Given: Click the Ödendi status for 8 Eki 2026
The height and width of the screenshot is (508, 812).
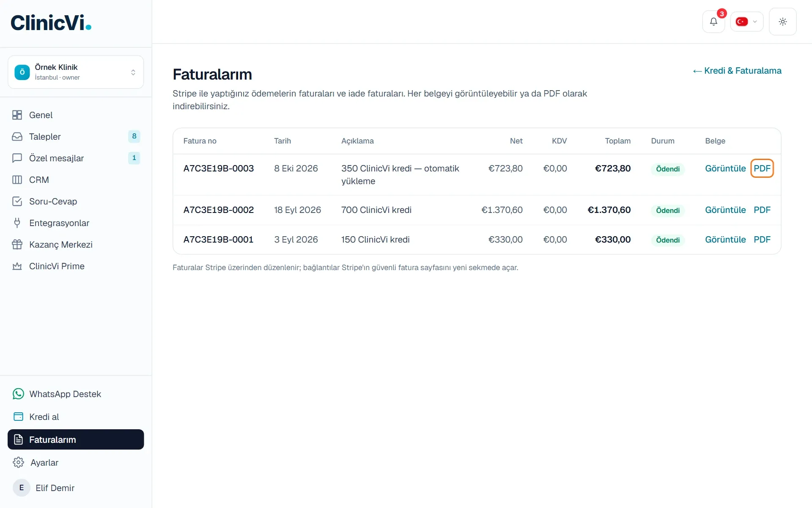Looking at the screenshot, I should click(x=668, y=169).
